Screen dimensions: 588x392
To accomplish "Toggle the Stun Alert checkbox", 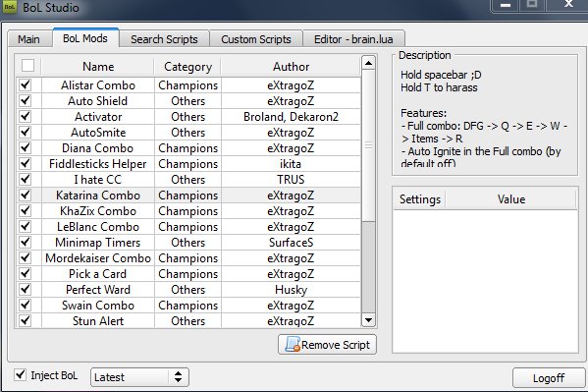I will [26, 320].
